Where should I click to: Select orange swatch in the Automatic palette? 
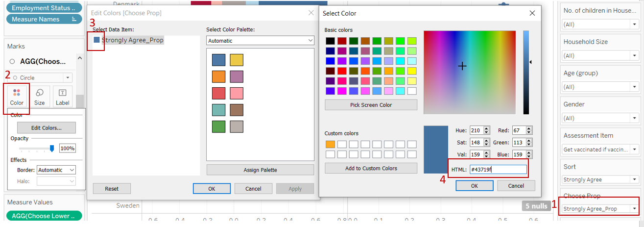click(218, 77)
